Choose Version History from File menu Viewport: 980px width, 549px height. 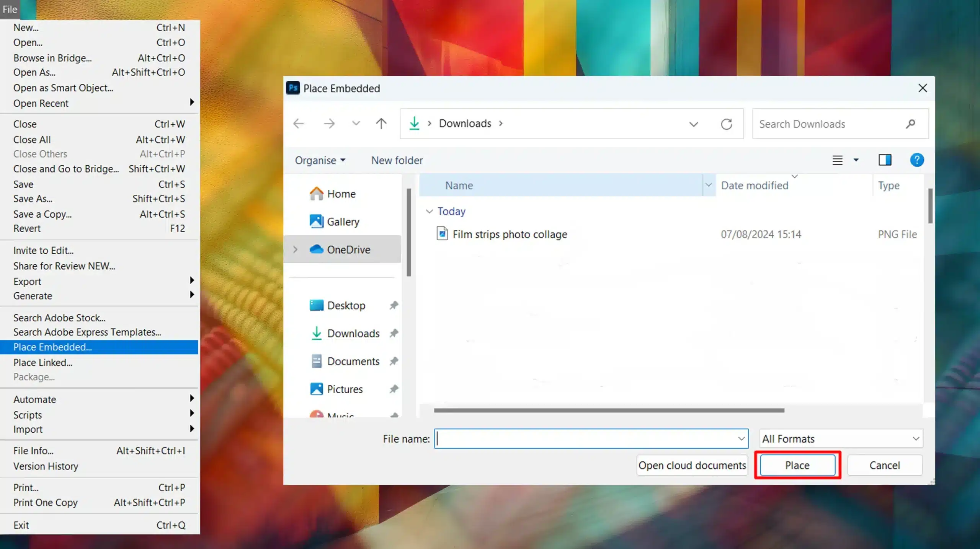click(x=99, y=466)
